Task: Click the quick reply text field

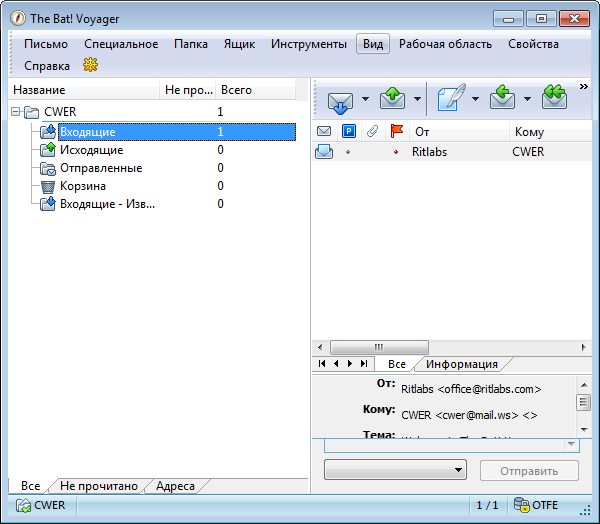Action: 445,445
